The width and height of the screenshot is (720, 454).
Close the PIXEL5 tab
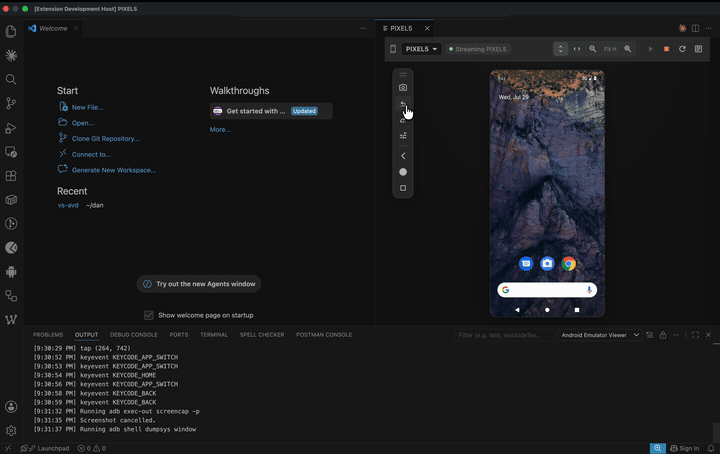(x=427, y=28)
